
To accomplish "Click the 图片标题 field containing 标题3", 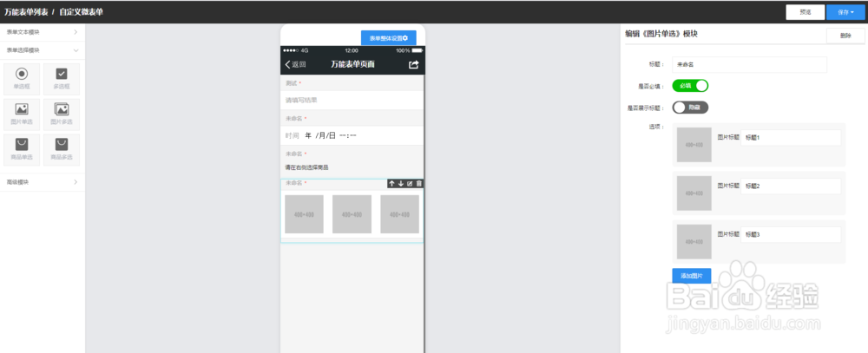I will [791, 234].
